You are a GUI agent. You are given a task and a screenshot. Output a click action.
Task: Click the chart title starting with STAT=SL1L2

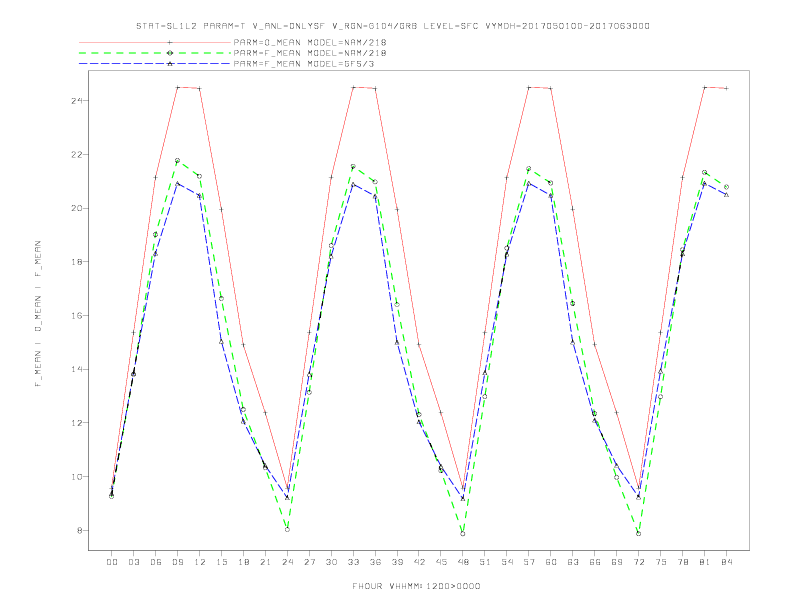click(393, 26)
